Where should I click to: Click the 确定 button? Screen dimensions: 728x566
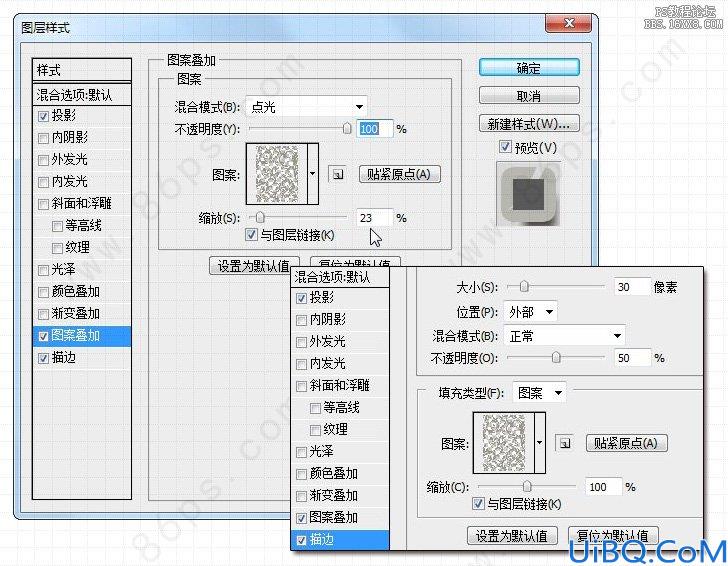[529, 68]
